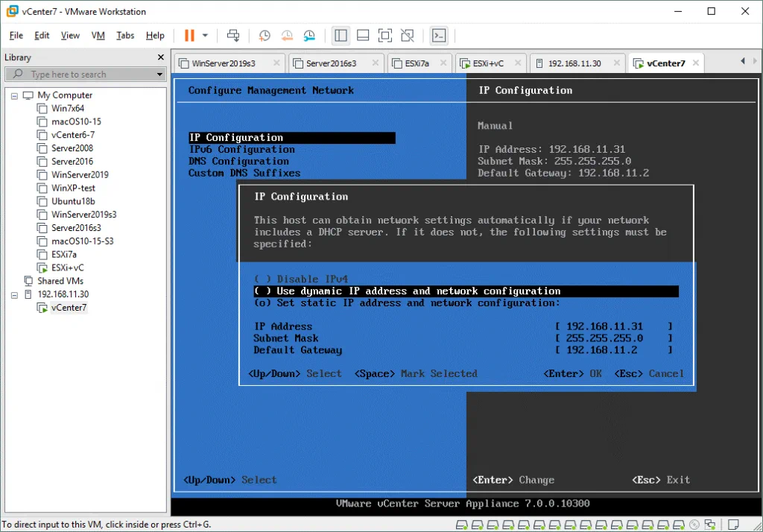Open the VM menu
This screenshot has height=532, width=763.
[98, 35]
